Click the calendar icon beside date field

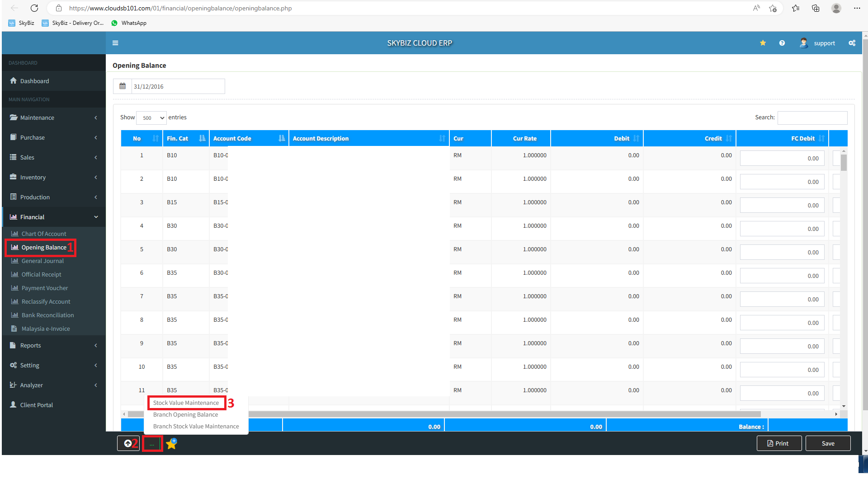(x=123, y=86)
